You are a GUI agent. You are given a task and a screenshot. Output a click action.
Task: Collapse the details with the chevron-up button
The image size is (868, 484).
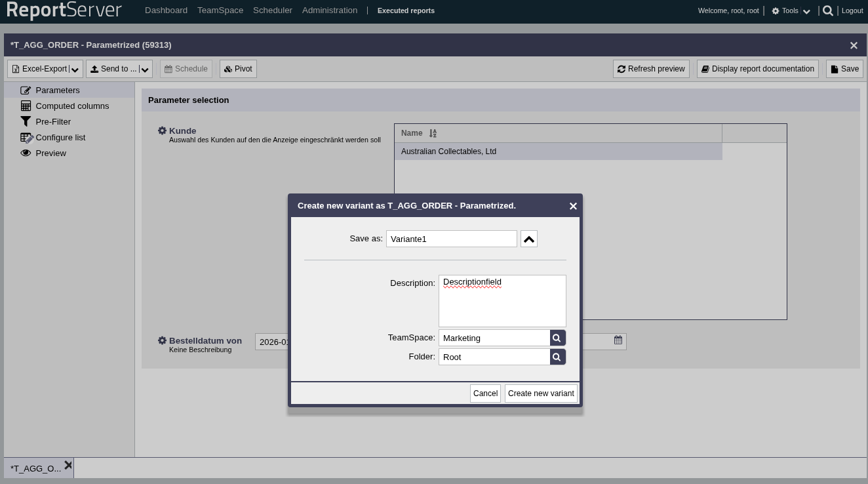coord(529,239)
